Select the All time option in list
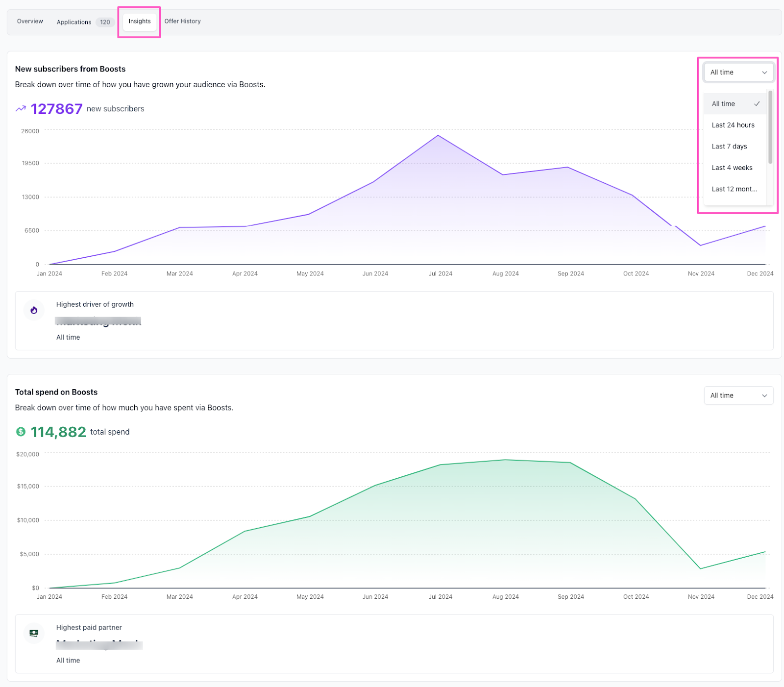 (723, 104)
